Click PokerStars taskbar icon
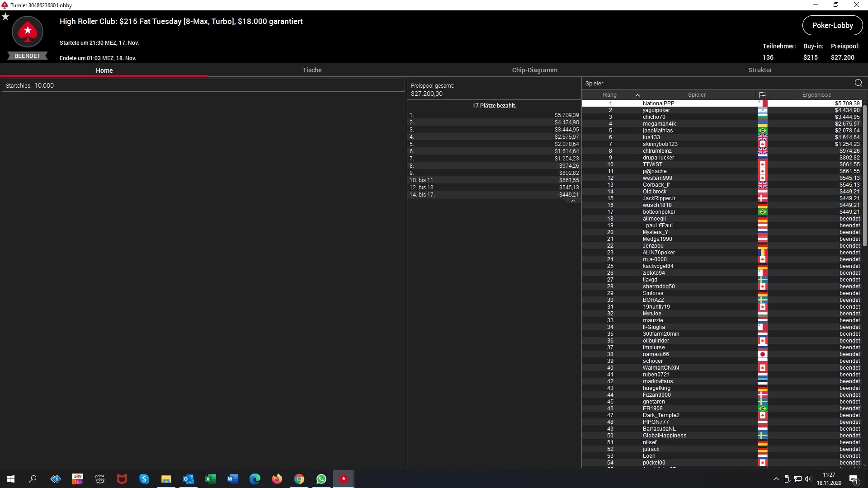The height and width of the screenshot is (488, 868). [x=344, y=479]
